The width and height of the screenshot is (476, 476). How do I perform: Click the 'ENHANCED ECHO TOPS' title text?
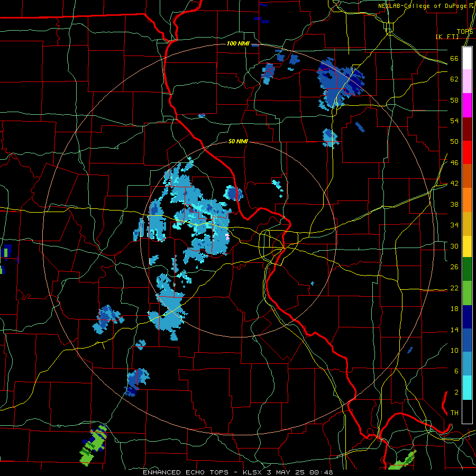(x=186, y=472)
